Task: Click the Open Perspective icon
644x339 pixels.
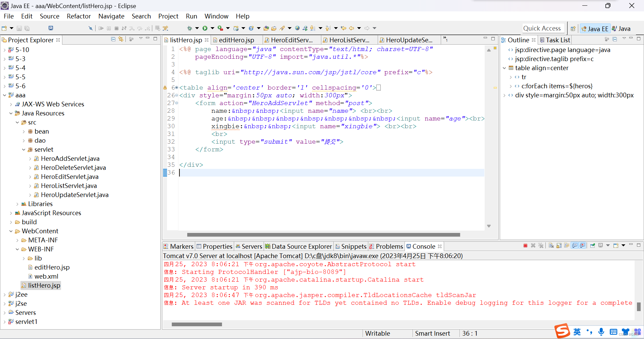Action: pyautogui.click(x=573, y=29)
